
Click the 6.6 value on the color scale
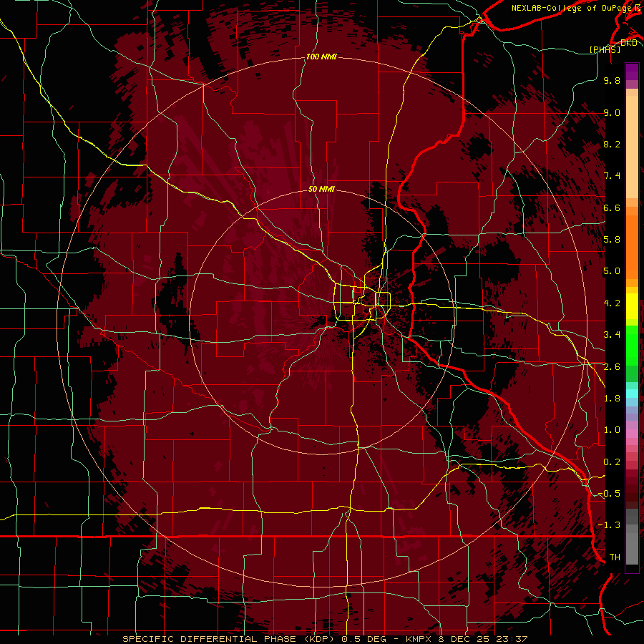tap(612, 208)
